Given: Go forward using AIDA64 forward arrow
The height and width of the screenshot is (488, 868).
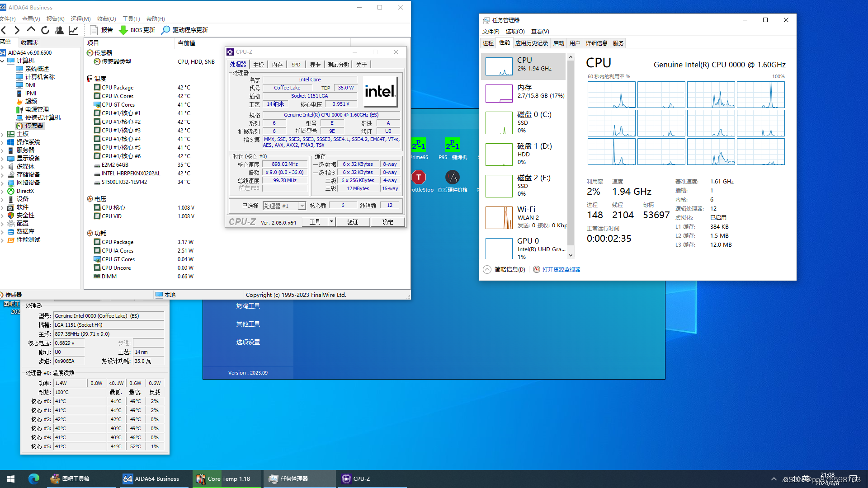Looking at the screenshot, I should [x=17, y=30].
